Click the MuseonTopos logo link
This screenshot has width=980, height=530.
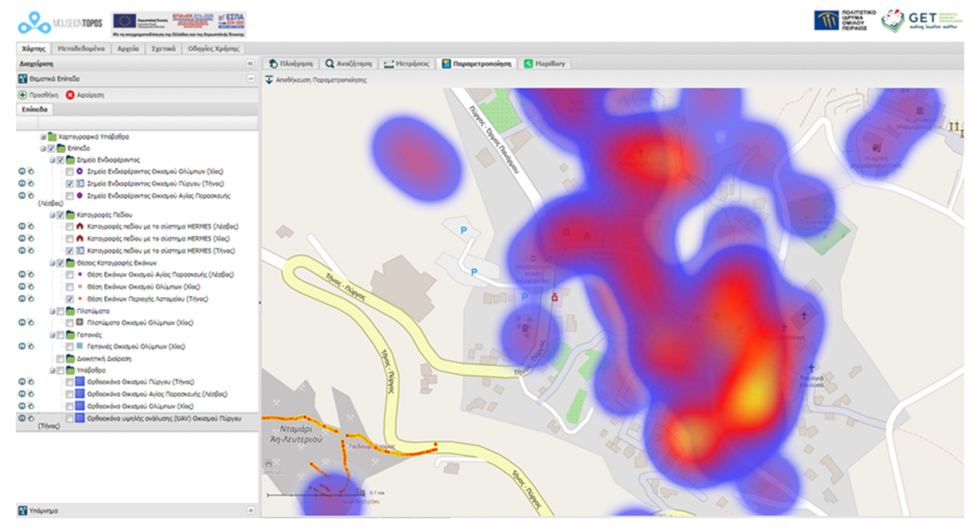60,23
